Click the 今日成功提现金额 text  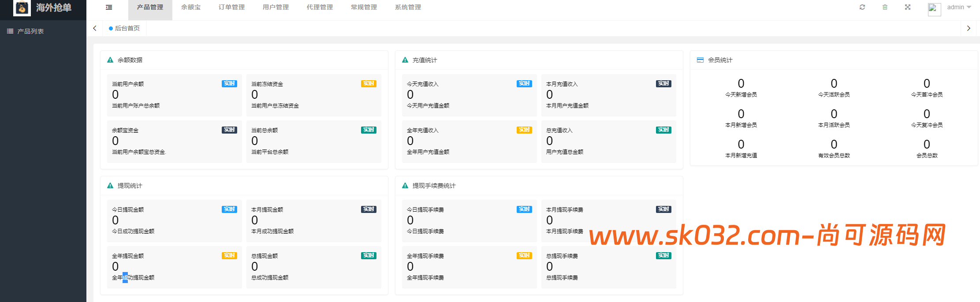(133, 231)
